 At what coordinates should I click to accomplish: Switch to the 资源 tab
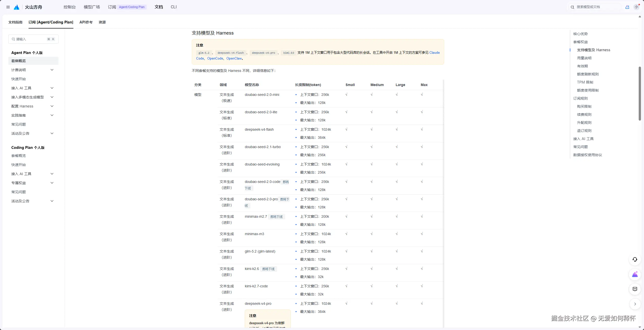pyautogui.click(x=102, y=22)
